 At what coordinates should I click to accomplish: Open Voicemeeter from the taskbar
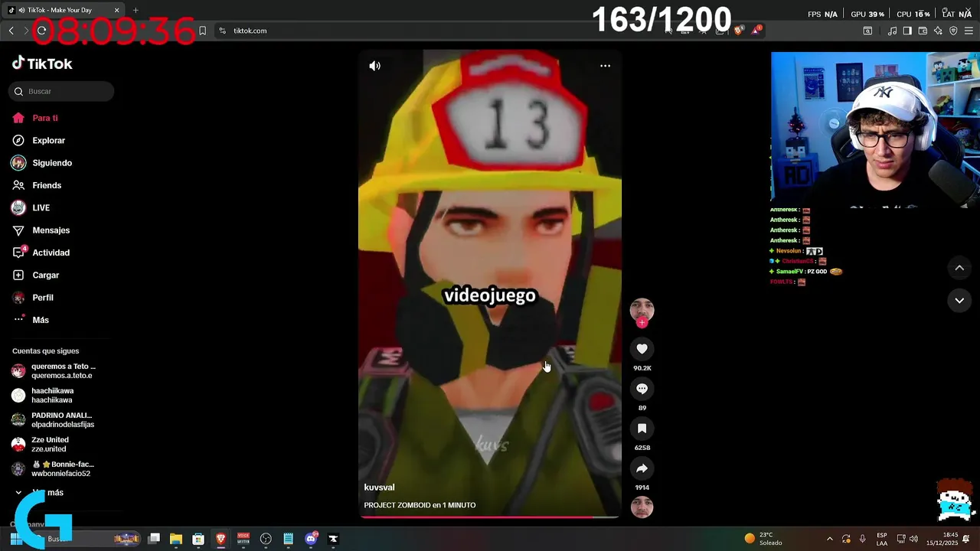(243, 539)
